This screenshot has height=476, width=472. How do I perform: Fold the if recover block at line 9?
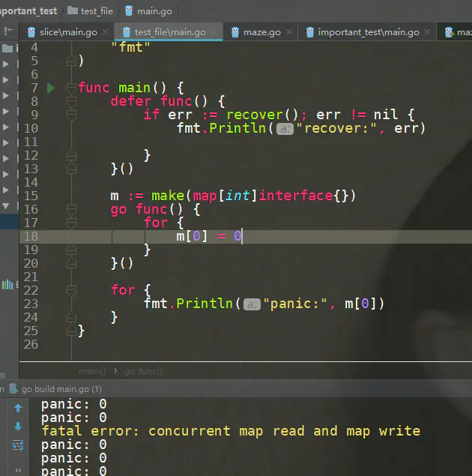coord(71,115)
